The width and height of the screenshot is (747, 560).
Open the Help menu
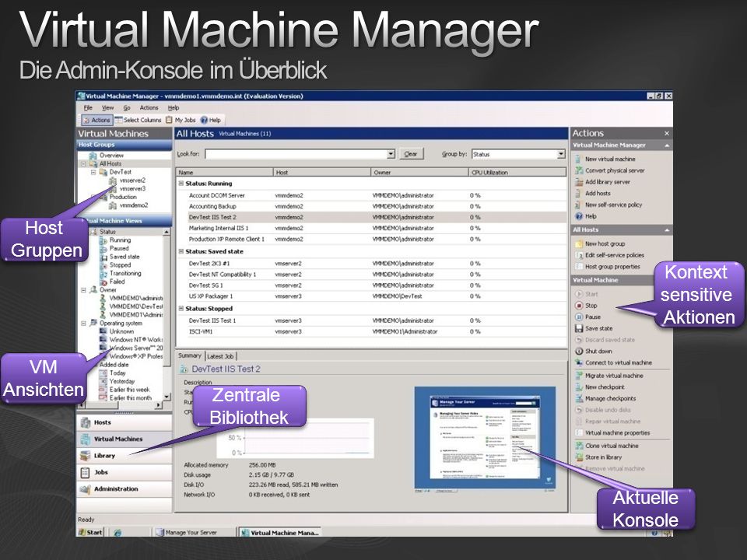(174, 108)
